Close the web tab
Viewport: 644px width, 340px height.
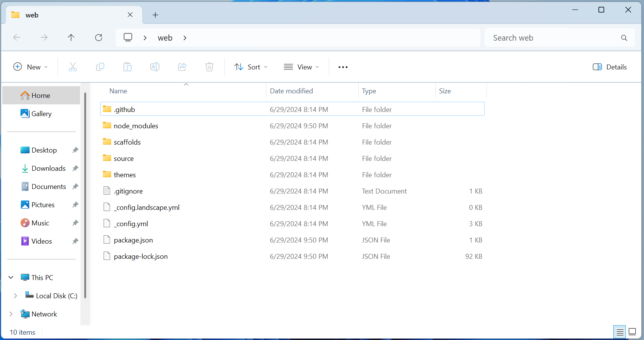130,14
